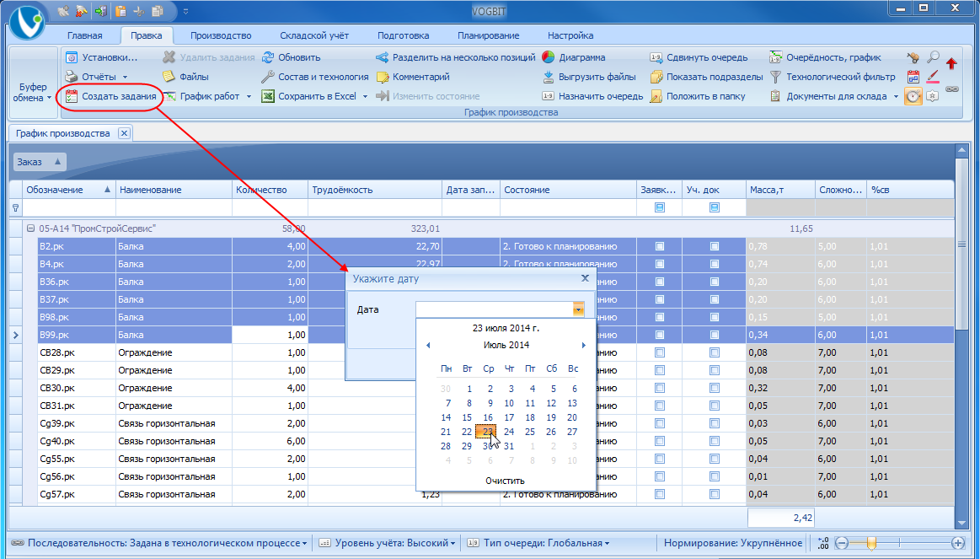Open Документы для склада dropdown

coord(896,96)
